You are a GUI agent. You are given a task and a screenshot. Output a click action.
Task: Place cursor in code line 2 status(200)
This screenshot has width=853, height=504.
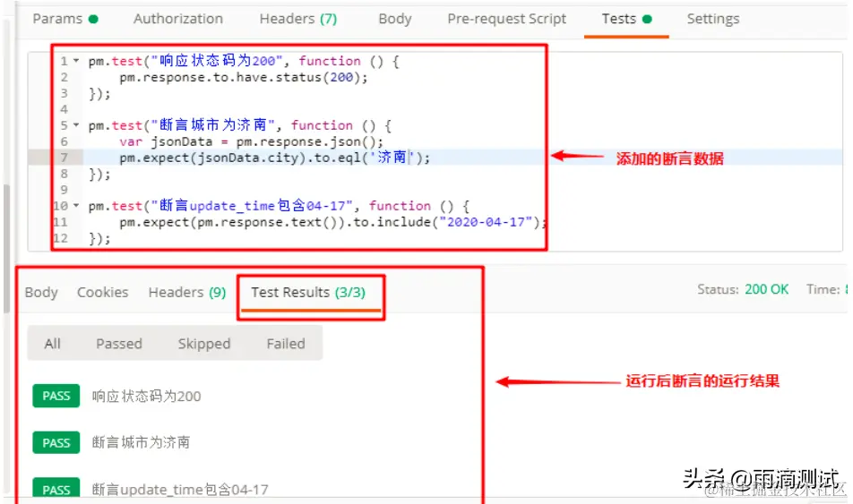[244, 77]
